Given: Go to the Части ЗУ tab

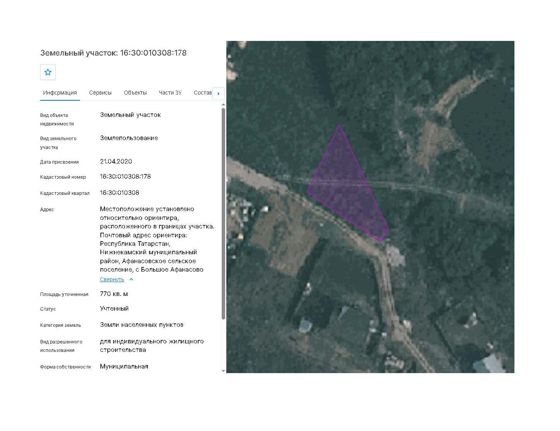Looking at the screenshot, I should [x=170, y=93].
